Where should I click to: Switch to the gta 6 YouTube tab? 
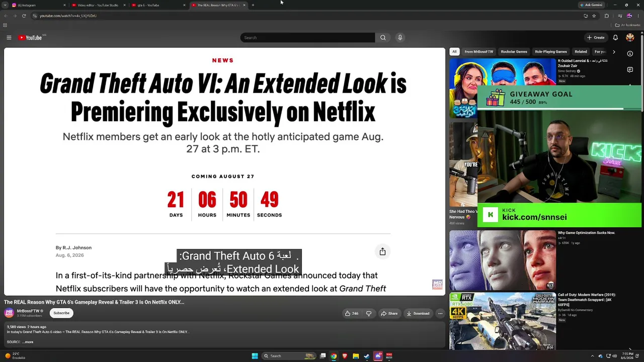coord(157,5)
